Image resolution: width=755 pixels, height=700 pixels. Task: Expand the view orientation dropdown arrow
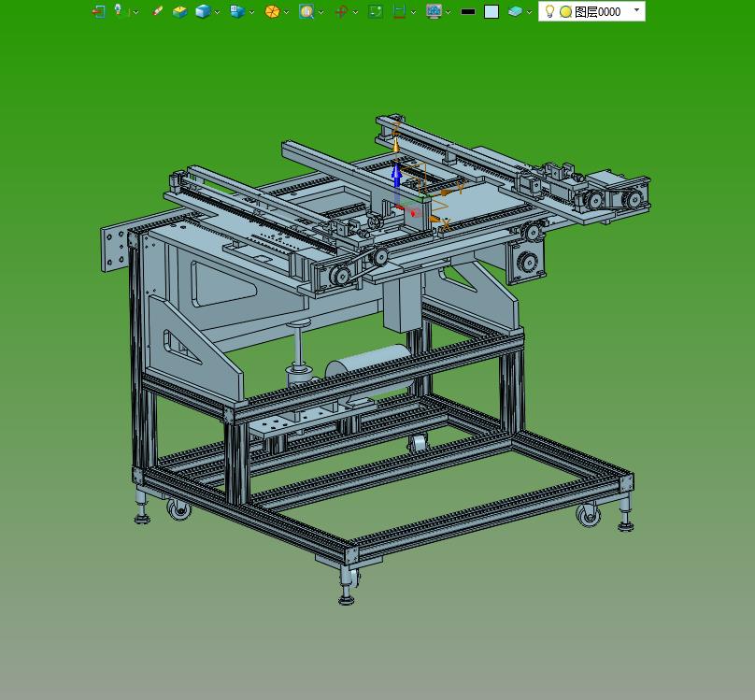point(251,12)
